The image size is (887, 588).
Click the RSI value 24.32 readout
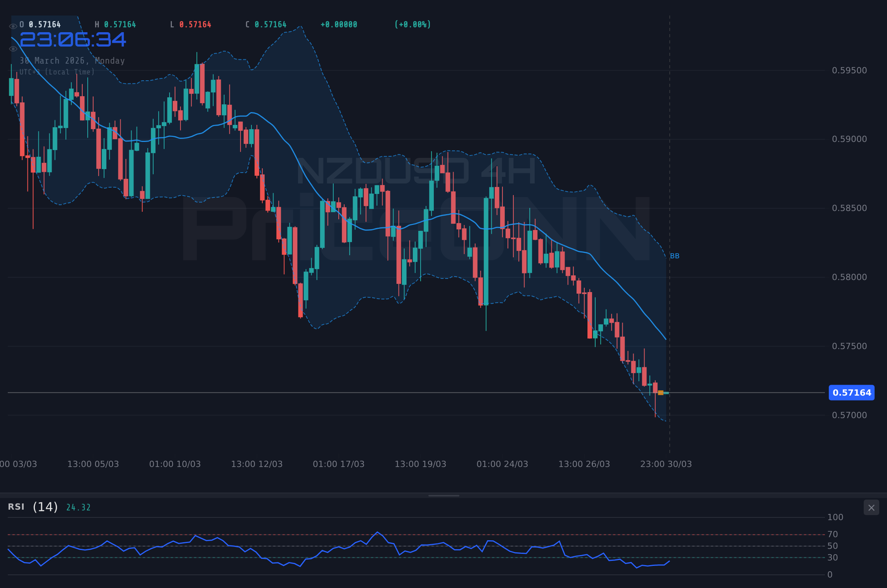78,507
